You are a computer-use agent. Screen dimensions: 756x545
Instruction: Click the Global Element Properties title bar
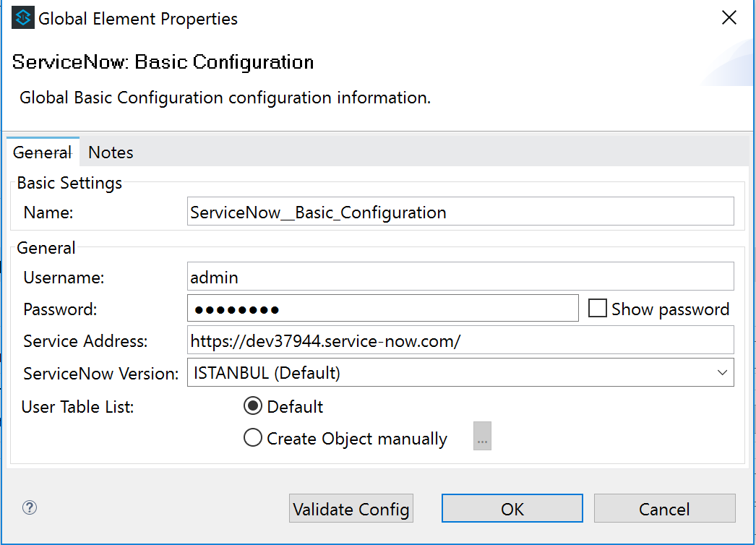pyautogui.click(x=361, y=18)
